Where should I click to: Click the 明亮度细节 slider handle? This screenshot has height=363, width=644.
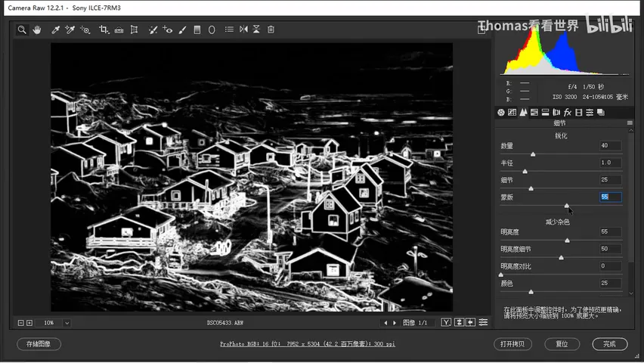click(561, 257)
